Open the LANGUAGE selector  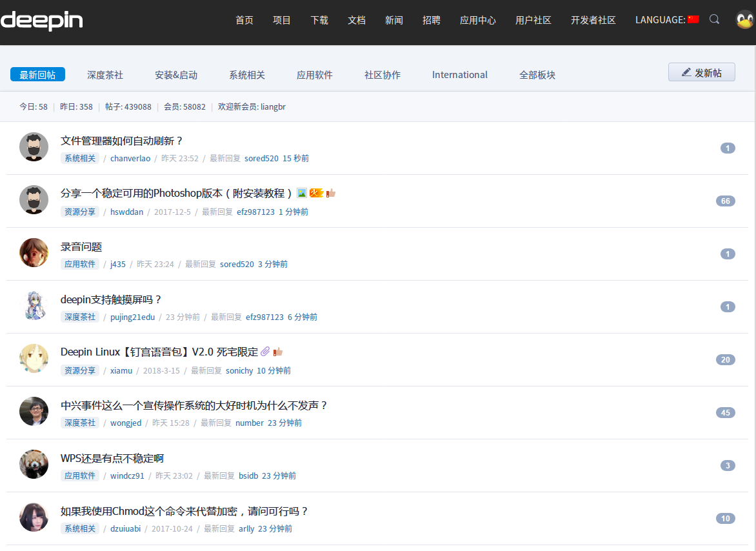pyautogui.click(x=667, y=20)
